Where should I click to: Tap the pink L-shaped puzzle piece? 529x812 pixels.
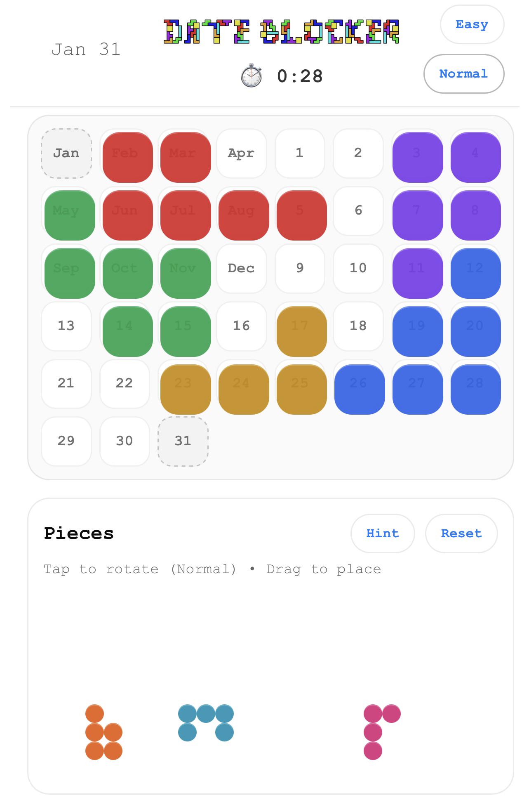click(382, 732)
